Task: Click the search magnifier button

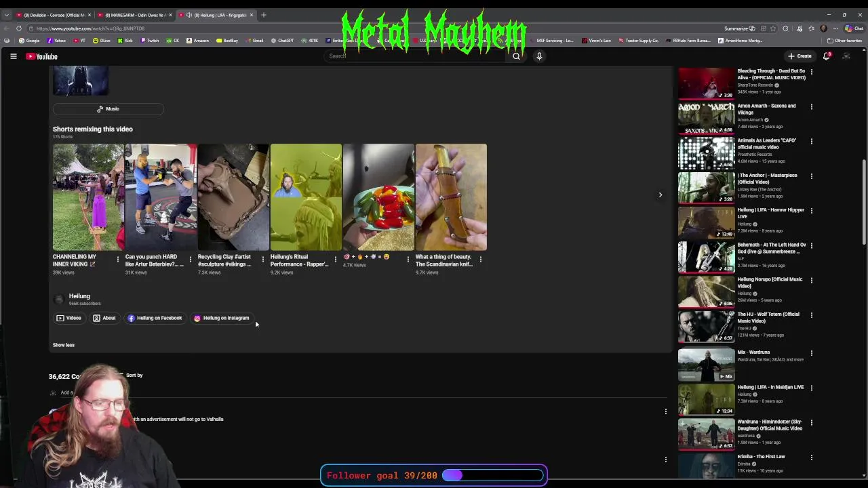Action: click(516, 56)
